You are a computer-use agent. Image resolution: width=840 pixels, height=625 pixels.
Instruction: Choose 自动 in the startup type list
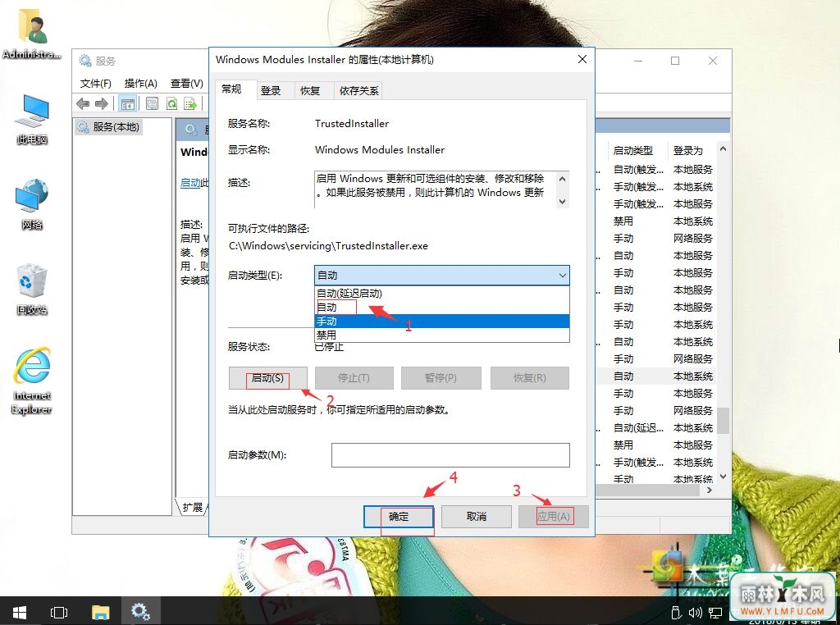pos(441,307)
